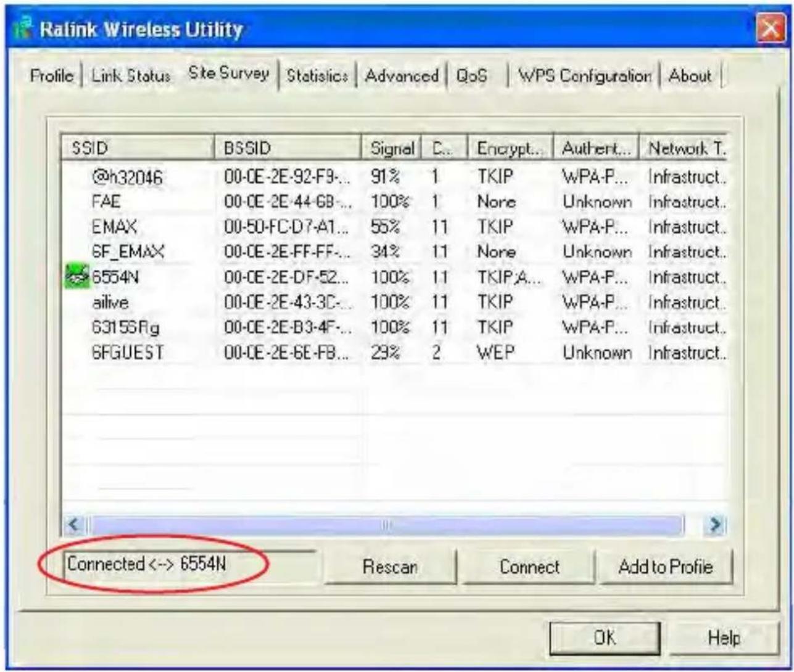
Task: Switch to the Profile tab
Action: (52, 76)
